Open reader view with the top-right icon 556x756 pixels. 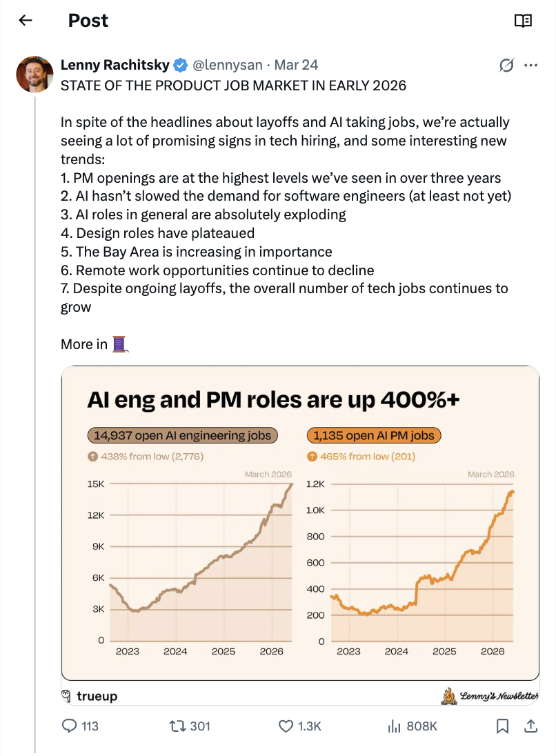pos(524,21)
